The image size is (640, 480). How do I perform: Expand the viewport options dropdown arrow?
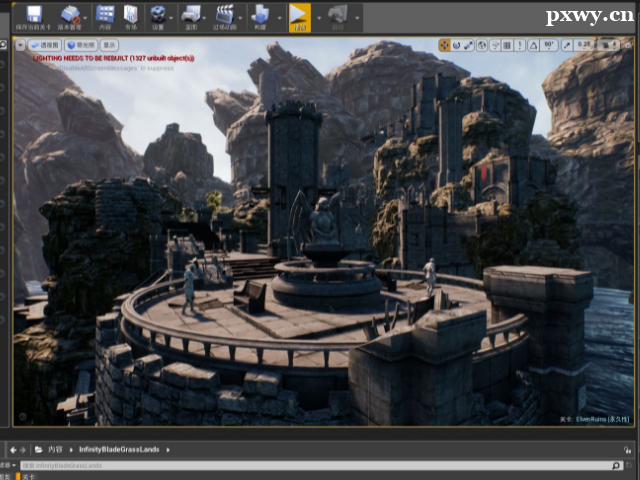[x=20, y=45]
